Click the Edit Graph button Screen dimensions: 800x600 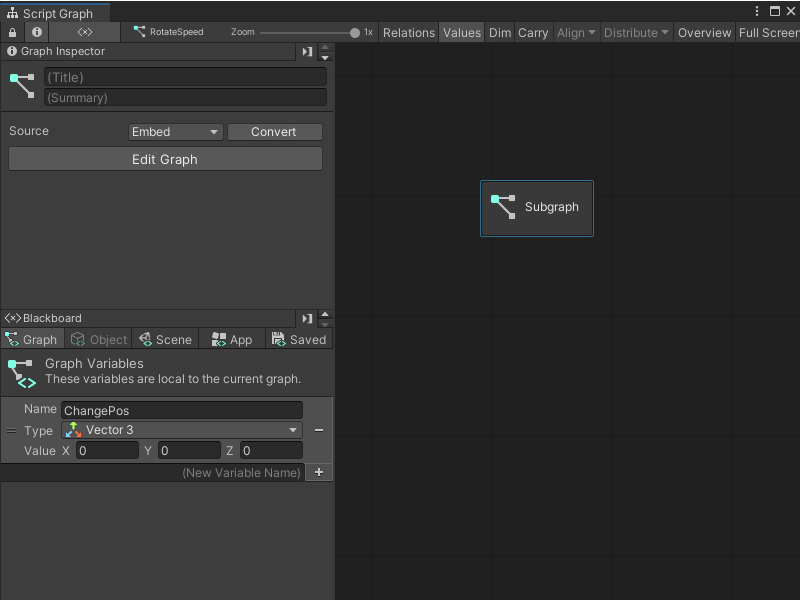tap(165, 158)
